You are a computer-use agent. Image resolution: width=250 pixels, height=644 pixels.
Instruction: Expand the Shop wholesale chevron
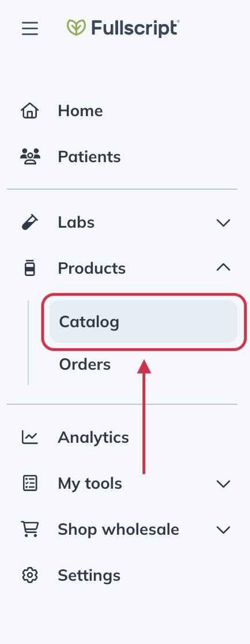[x=224, y=530]
